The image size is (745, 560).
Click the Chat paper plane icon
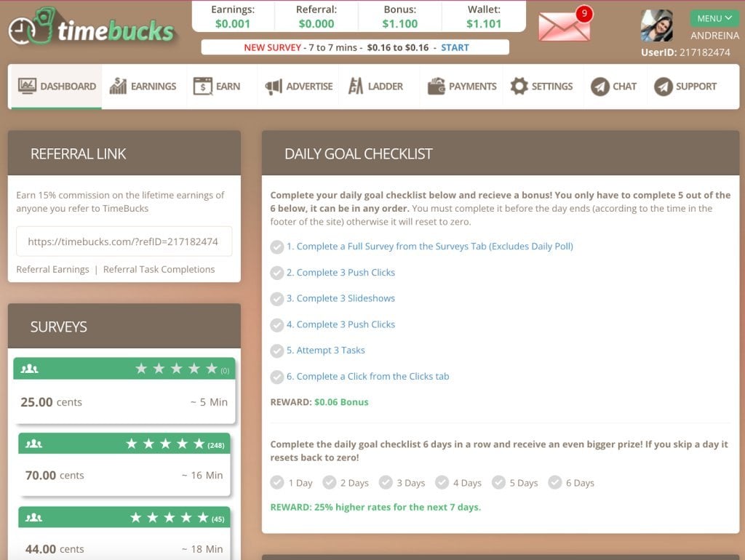coord(600,87)
